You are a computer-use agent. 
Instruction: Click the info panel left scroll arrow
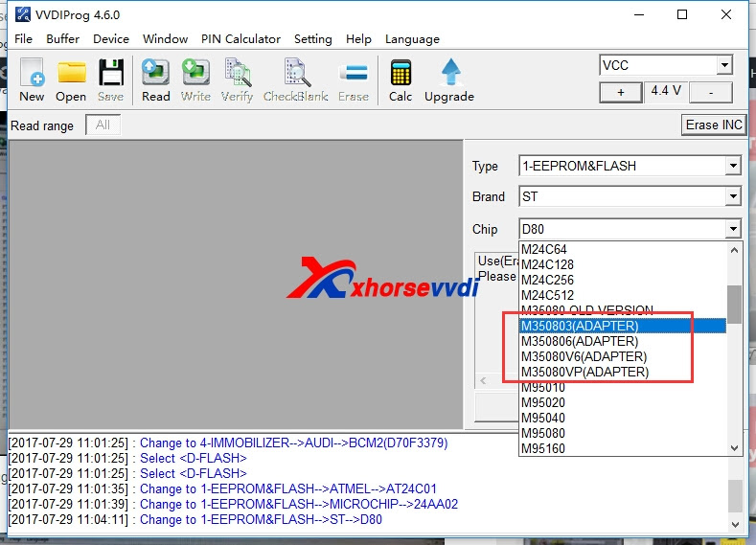[x=483, y=381]
